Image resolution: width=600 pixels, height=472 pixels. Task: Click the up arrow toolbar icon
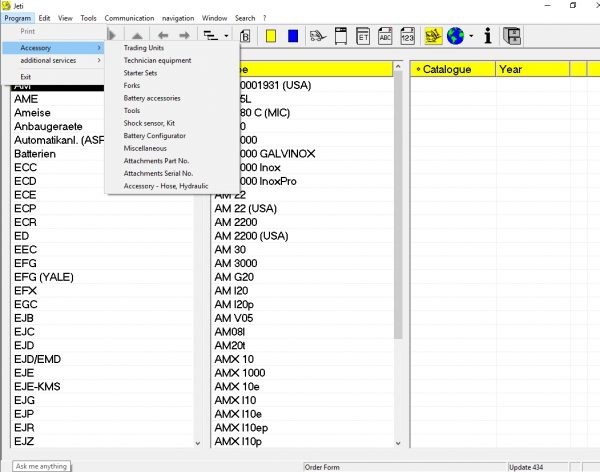(x=137, y=36)
